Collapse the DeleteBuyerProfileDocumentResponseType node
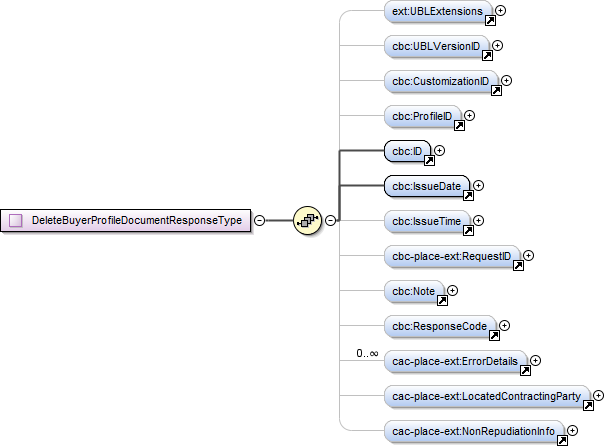The width and height of the screenshot is (606, 447). pos(259,220)
